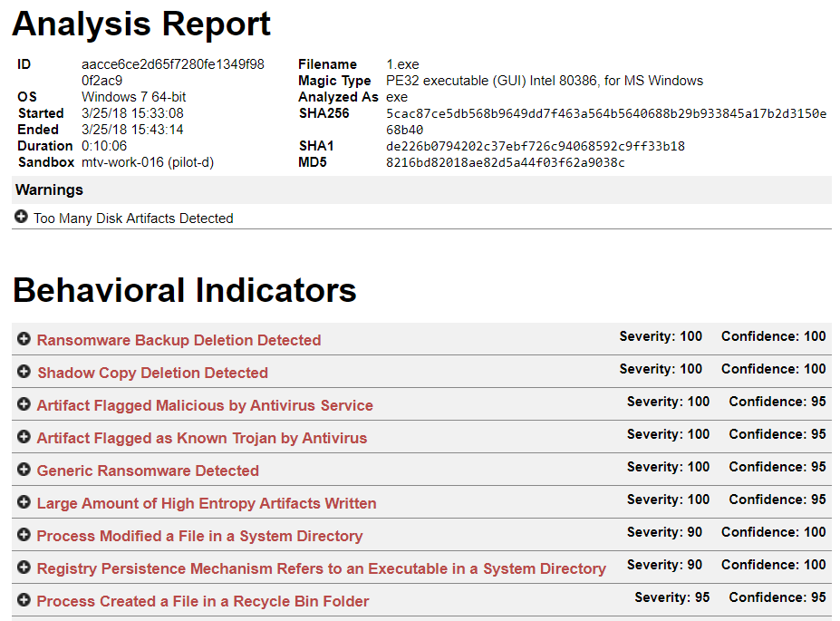The image size is (840, 621).
Task: Click plus icon beside Process Modified a File
Action: pyautogui.click(x=24, y=536)
